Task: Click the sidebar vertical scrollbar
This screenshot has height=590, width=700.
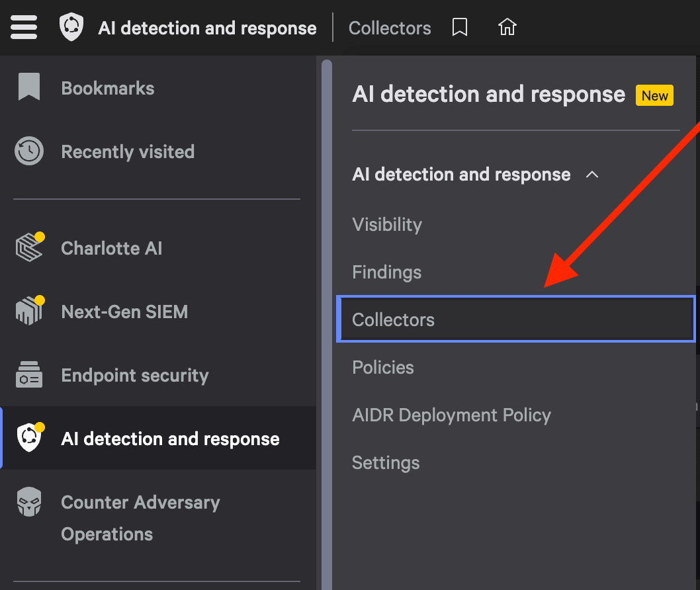Action: [x=327, y=325]
